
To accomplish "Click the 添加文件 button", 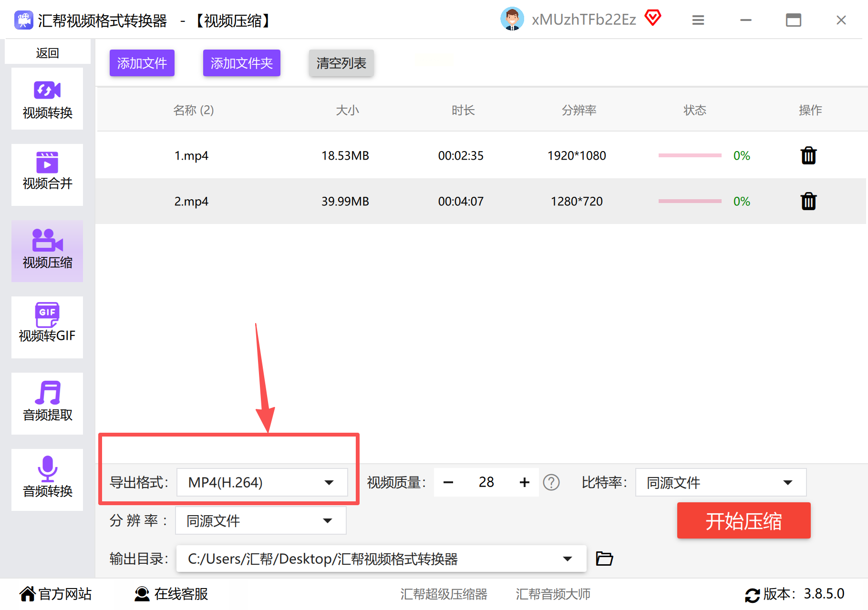I will [142, 63].
